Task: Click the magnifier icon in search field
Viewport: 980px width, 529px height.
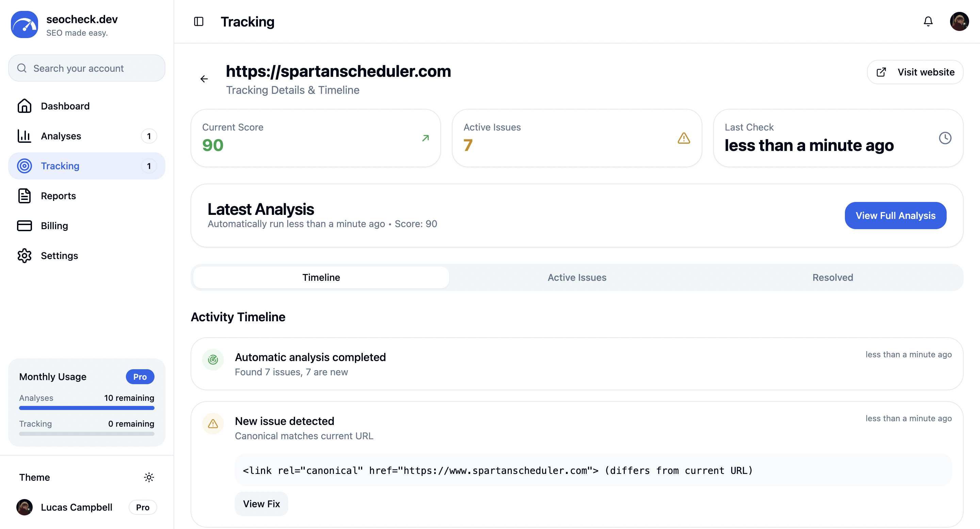Action: [x=22, y=68]
